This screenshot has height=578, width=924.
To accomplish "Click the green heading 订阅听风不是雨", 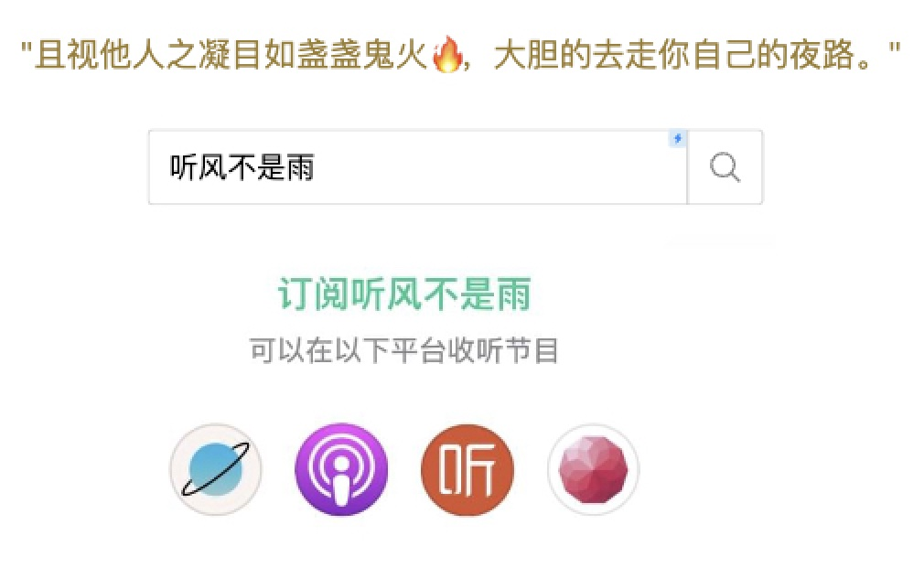I will (405, 294).
